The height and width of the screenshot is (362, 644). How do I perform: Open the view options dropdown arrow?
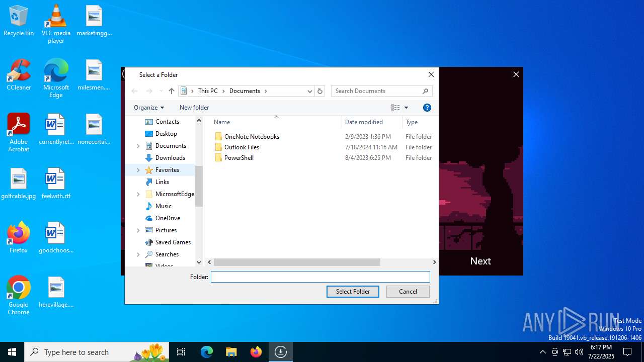coord(406,108)
